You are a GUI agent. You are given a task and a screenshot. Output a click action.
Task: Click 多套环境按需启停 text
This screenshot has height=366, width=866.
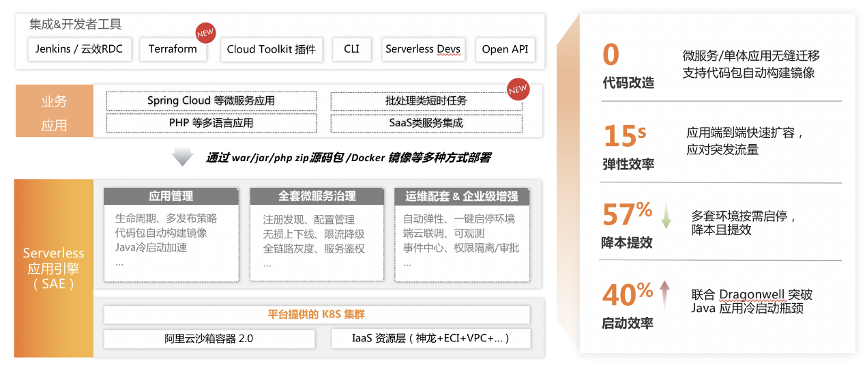(740, 215)
